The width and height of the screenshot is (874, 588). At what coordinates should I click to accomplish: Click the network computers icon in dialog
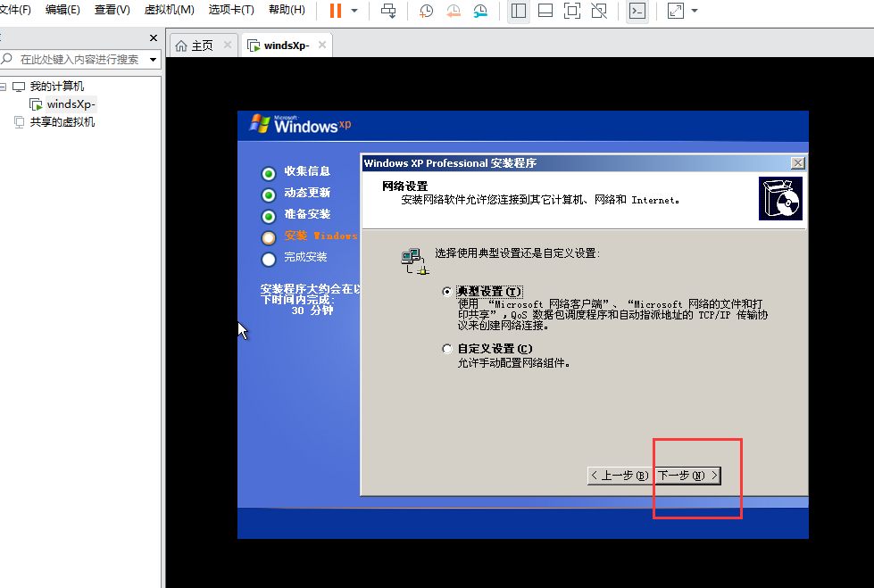pyautogui.click(x=415, y=261)
